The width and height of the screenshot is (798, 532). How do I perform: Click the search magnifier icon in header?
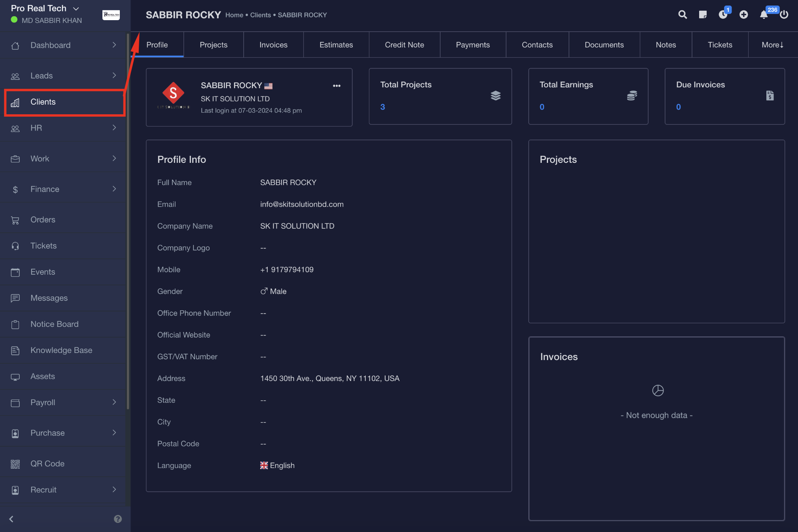click(682, 15)
